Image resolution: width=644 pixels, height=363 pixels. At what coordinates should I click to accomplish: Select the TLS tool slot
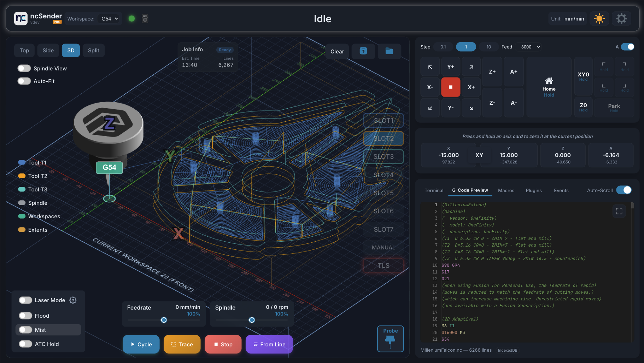tap(384, 266)
